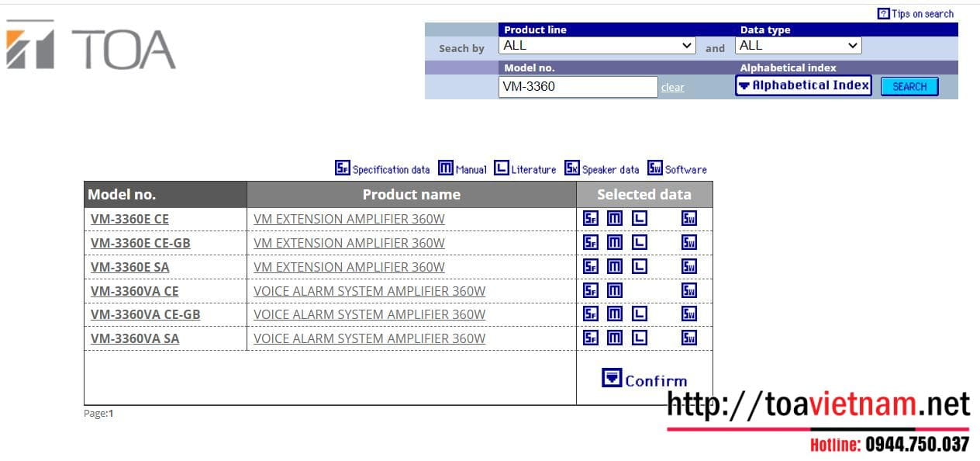Get software icon for VM-3360VA SA
980x461 pixels.
pos(689,338)
